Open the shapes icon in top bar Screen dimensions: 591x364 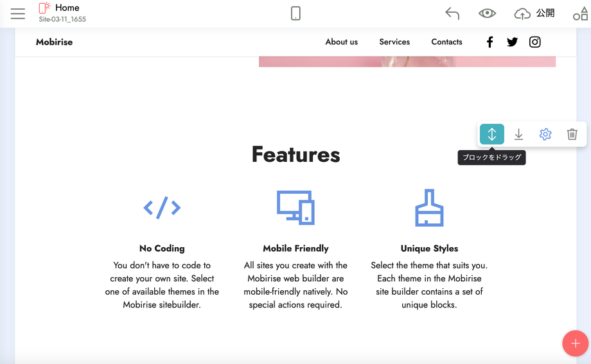580,13
